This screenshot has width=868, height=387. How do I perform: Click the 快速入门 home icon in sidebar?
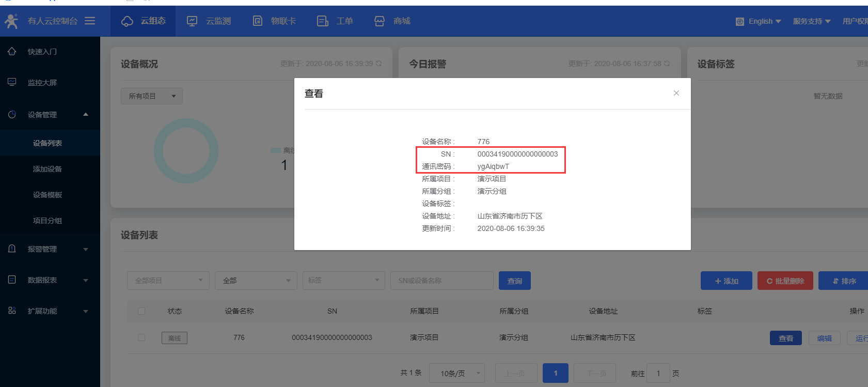pyautogui.click(x=12, y=51)
